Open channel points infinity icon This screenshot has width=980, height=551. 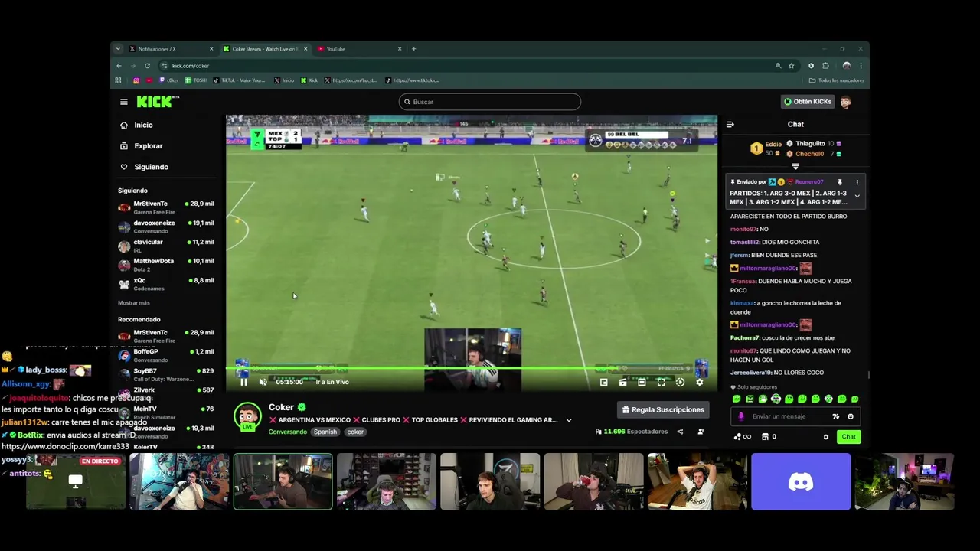click(742, 437)
